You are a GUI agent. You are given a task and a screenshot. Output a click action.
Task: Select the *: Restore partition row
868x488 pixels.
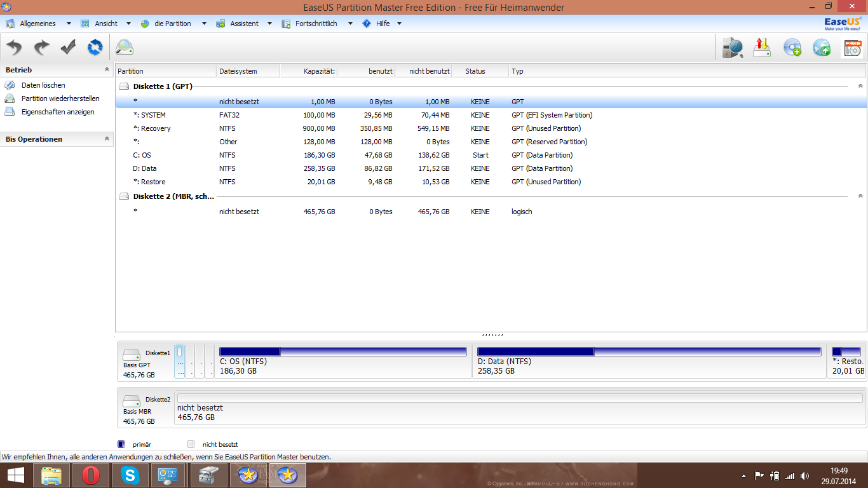491,182
